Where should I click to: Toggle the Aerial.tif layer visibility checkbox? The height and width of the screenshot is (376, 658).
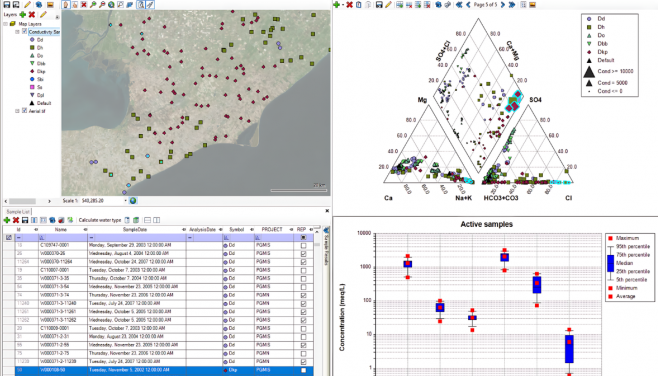click(x=24, y=111)
